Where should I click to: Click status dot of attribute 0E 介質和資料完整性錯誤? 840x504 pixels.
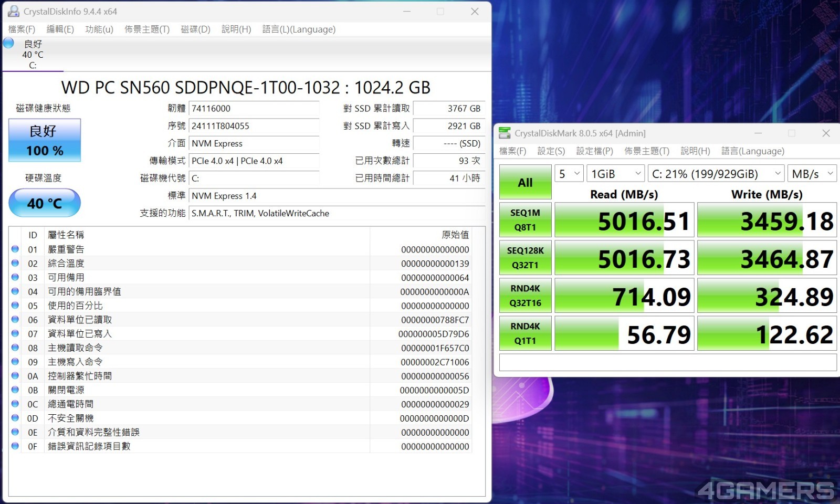[15, 432]
